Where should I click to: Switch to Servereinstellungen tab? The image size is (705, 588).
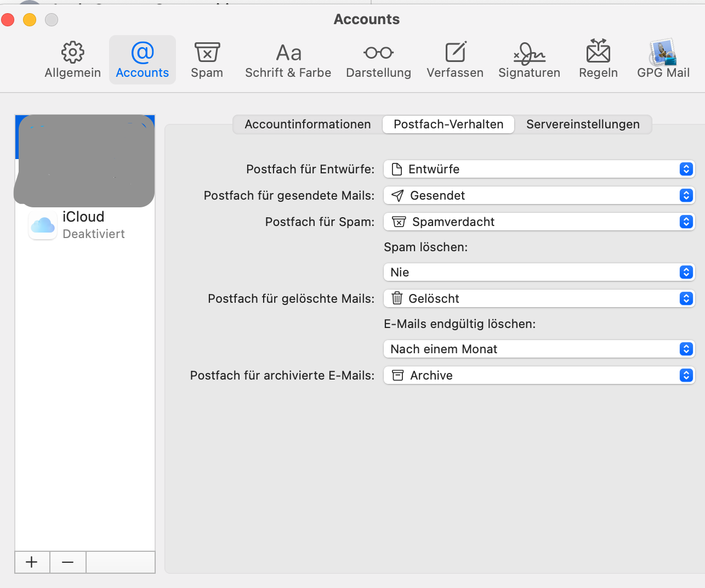coord(583,125)
